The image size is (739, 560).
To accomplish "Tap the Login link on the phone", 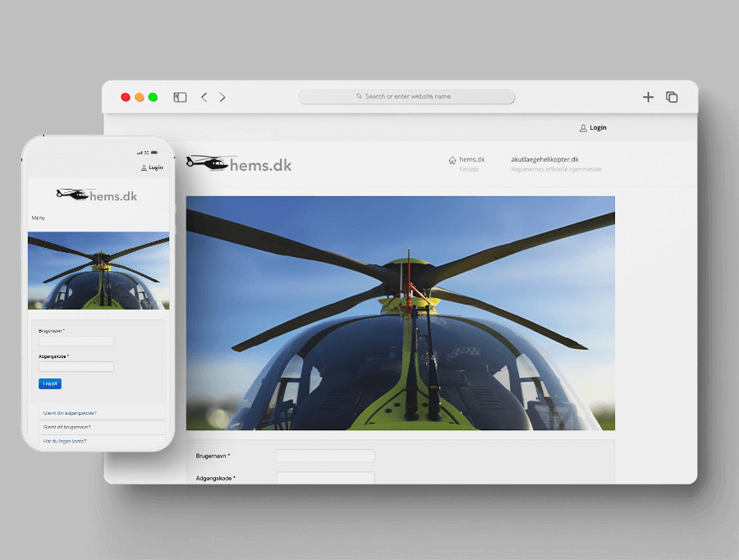I will pos(152,168).
